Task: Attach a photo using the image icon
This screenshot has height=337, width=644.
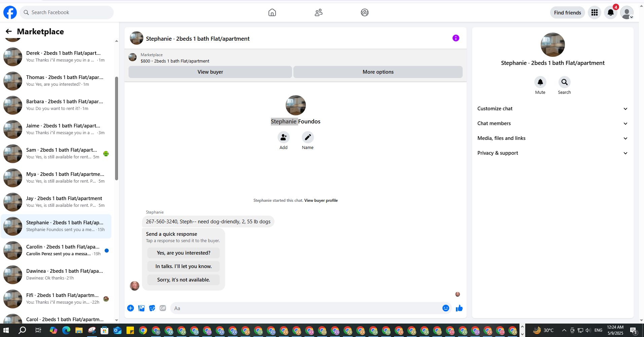Action: 142,308
